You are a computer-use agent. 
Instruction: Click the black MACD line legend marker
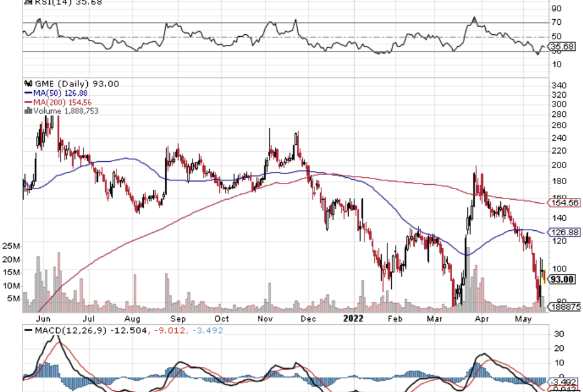coord(27,329)
